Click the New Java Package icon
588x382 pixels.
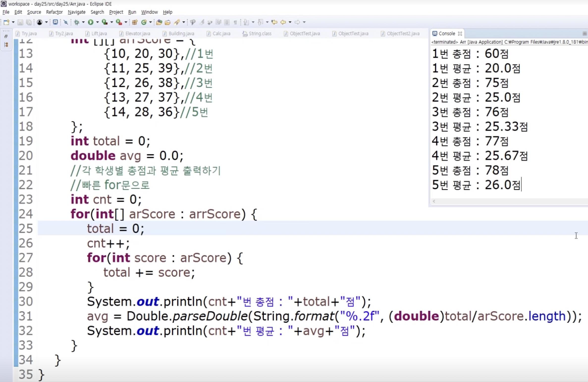tap(135, 22)
